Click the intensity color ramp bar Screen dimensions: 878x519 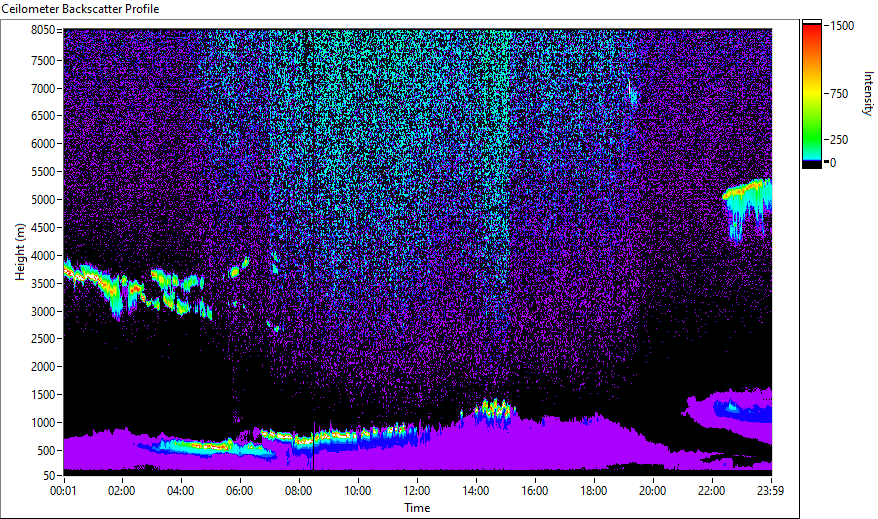tap(811, 93)
